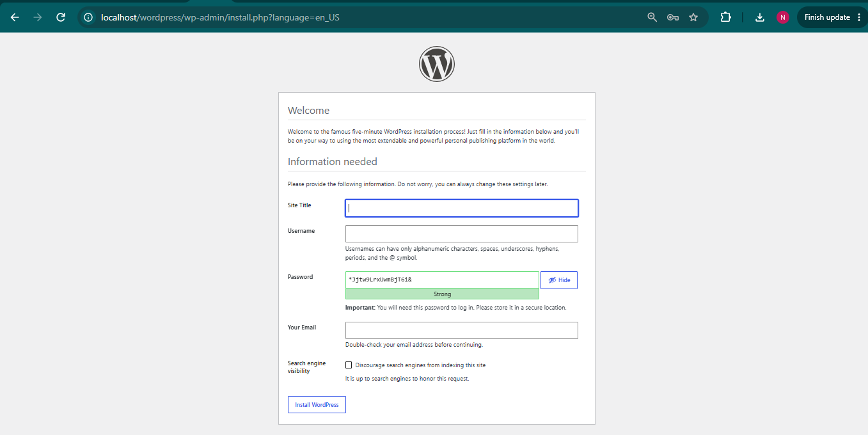Open saved passwords key icon
The width and height of the screenshot is (868, 435).
point(673,17)
